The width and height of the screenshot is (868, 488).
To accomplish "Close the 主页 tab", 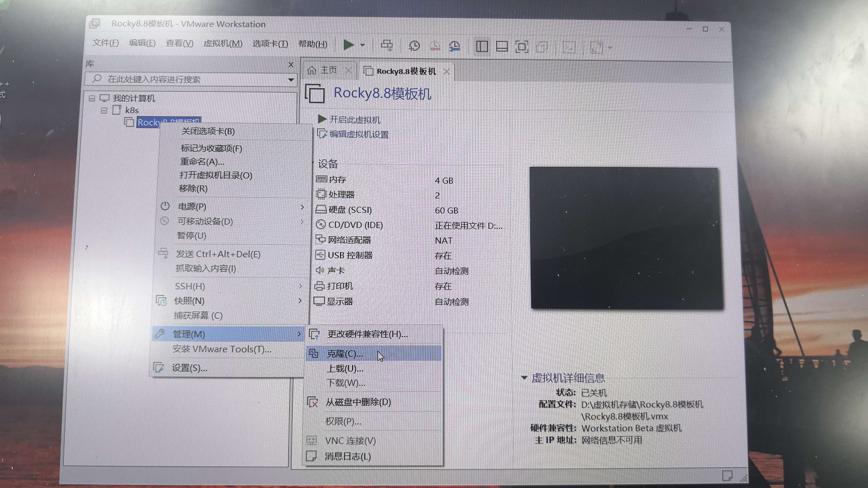I will [x=348, y=70].
